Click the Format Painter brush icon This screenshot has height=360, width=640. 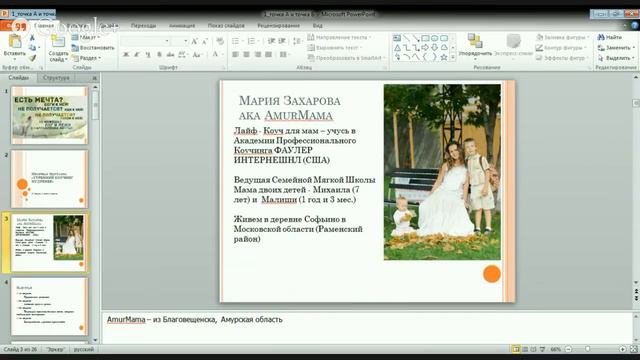32,58
